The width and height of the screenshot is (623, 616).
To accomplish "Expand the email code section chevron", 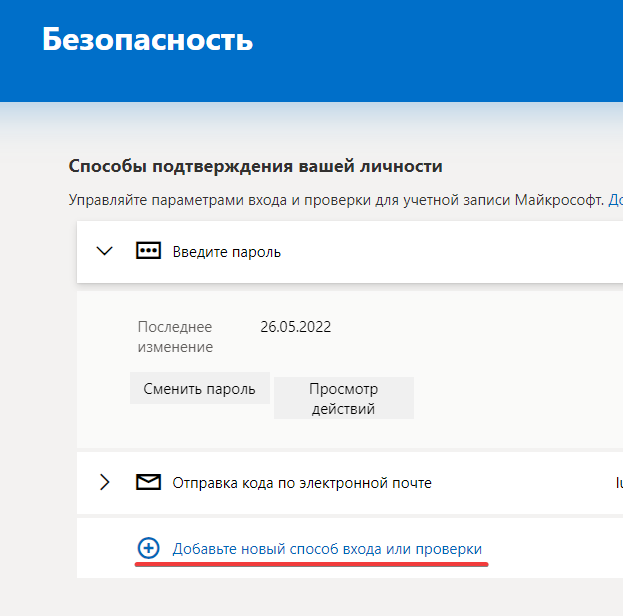I will click(105, 483).
